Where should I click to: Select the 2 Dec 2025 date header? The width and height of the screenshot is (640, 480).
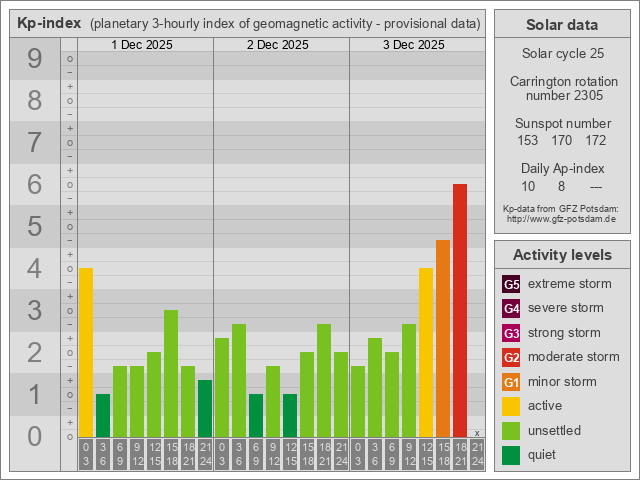coord(280,45)
